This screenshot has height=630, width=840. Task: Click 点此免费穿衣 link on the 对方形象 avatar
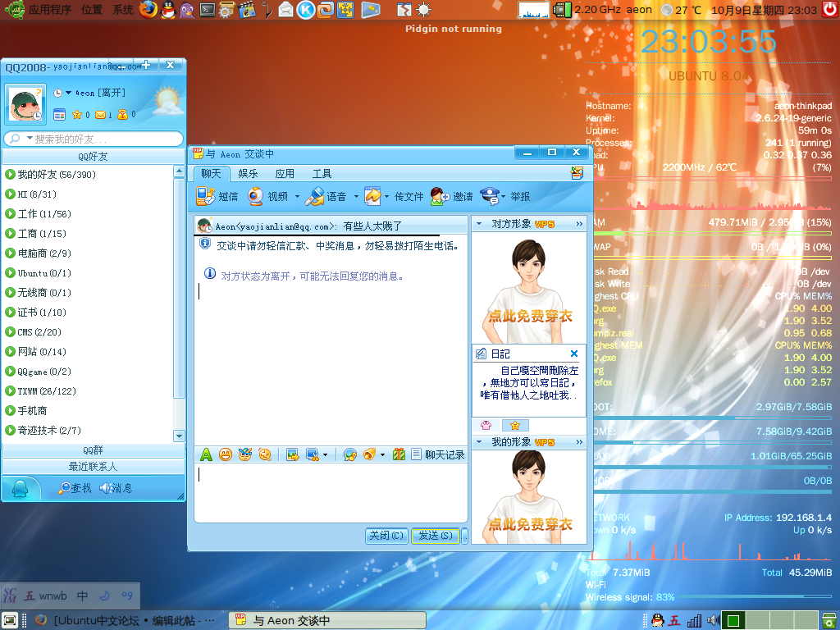[531, 316]
